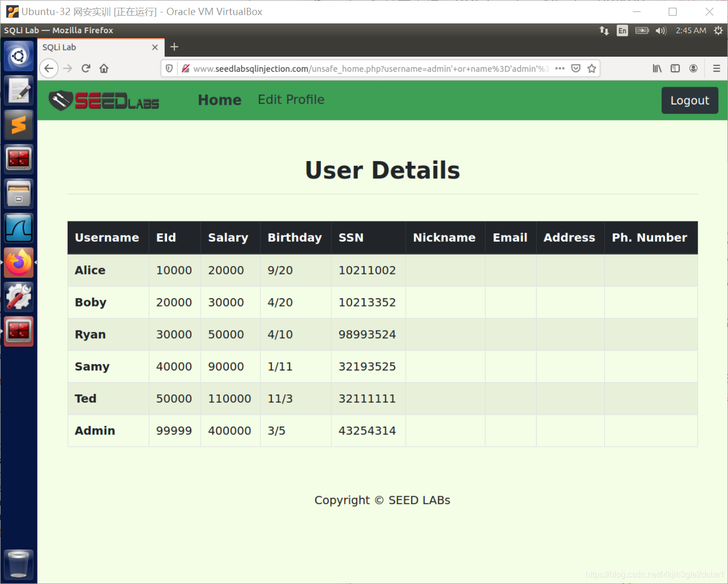Toggle the tracking protection shield
Image resolution: width=728 pixels, height=584 pixels.
[168, 68]
